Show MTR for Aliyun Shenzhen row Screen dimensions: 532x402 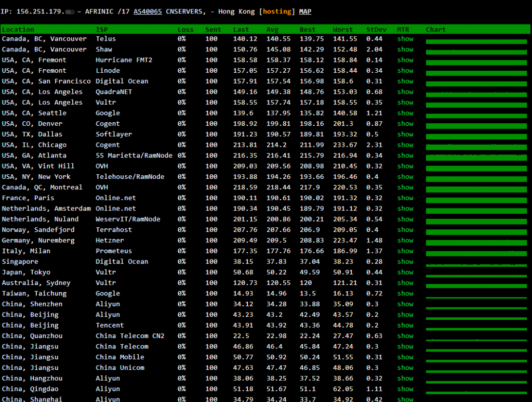(405, 304)
